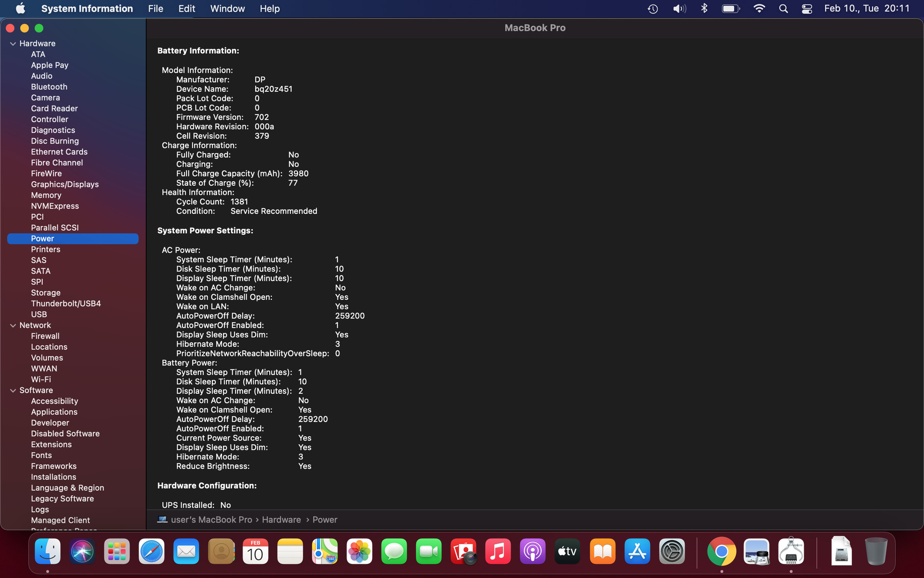Image resolution: width=924 pixels, height=578 pixels.
Task: Click Hardware in the bottom path bar
Action: pos(281,519)
